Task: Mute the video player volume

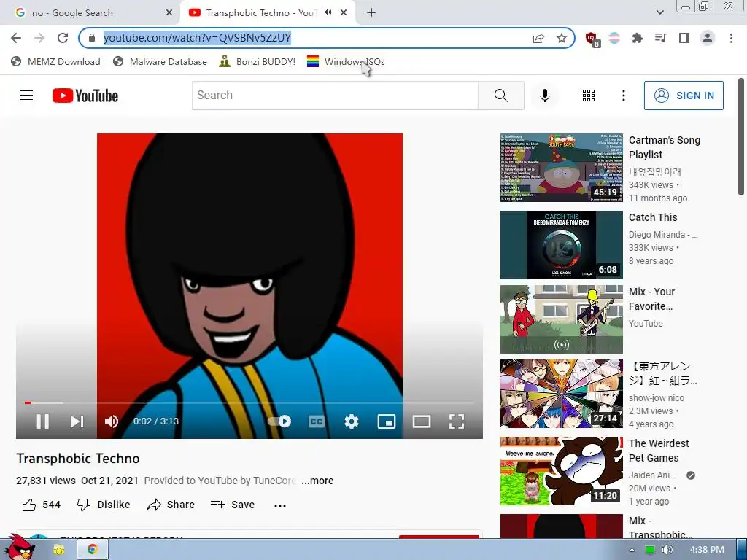Action: (112, 421)
